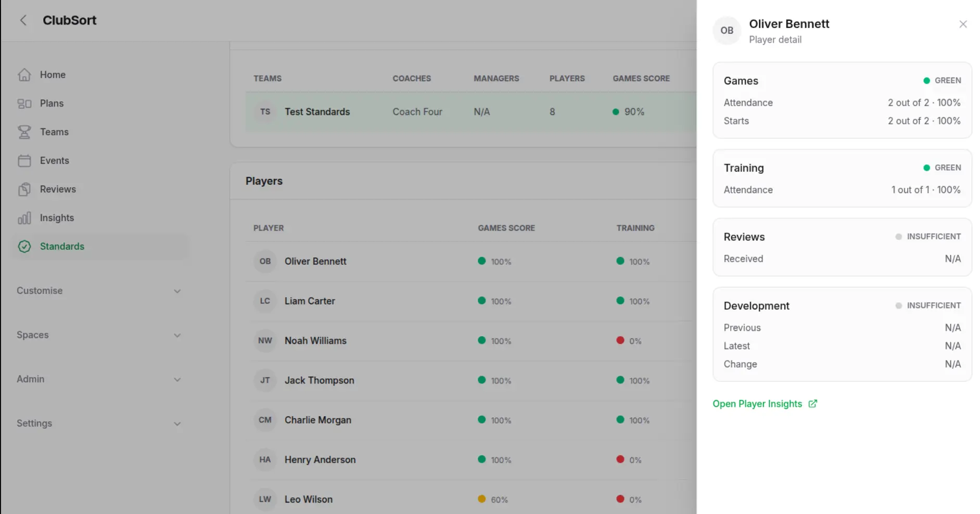The image size is (980, 514).
Task: Click the Reviews clipboard icon
Action: pos(24,189)
